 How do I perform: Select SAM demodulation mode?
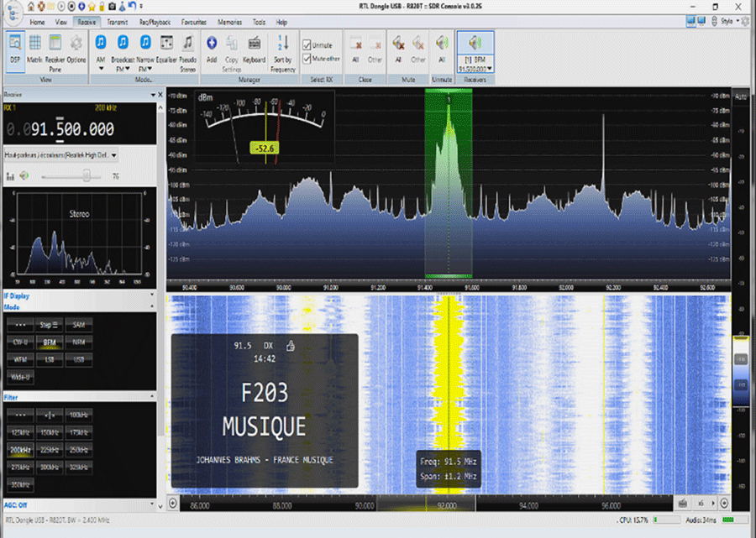click(x=79, y=325)
